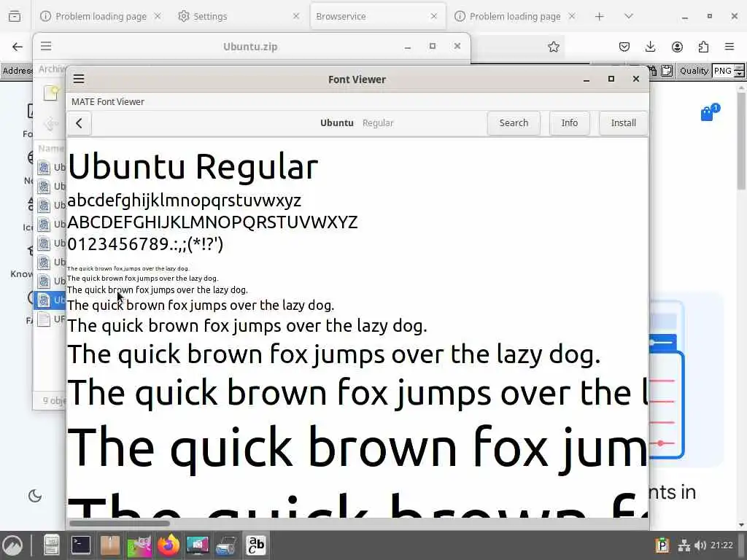Go back using the Font Viewer back arrow
Screen dimensions: 747x560
79,123
